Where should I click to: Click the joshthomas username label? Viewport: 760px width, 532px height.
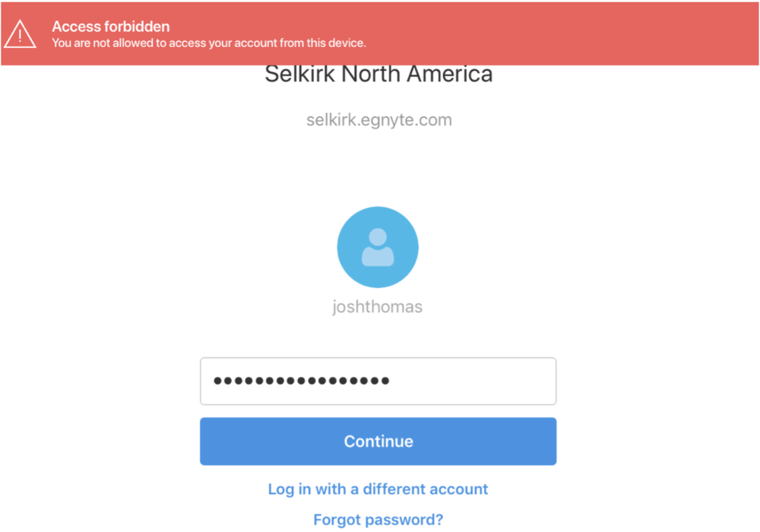[x=377, y=307]
